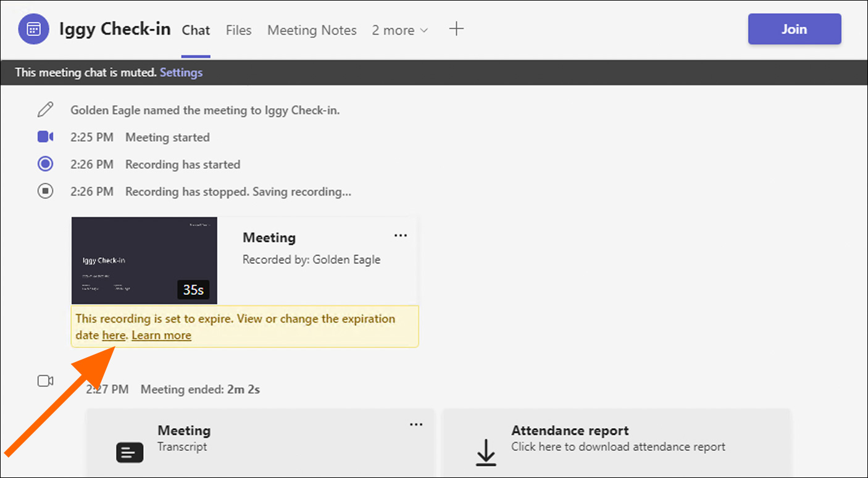Viewport: 868px width, 478px height.
Task: Click the Recording has stopped icon
Action: coord(45,191)
